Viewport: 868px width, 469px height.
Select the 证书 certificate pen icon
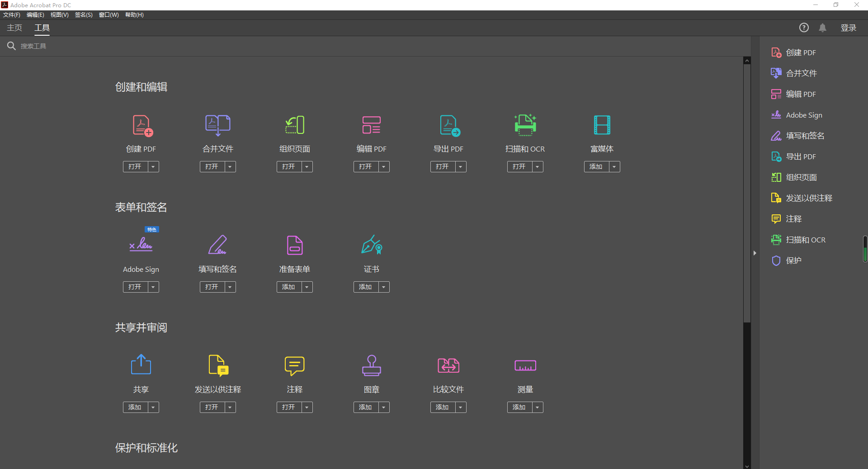pyautogui.click(x=372, y=244)
